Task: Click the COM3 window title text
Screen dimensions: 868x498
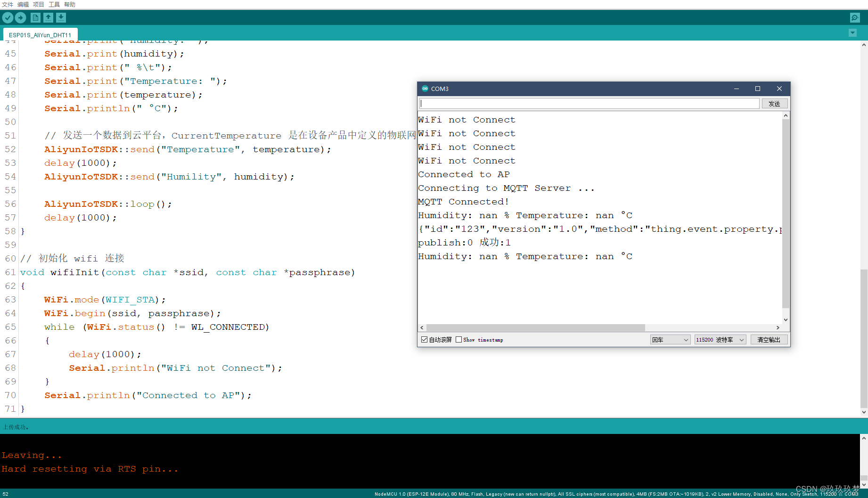Action: click(x=440, y=89)
